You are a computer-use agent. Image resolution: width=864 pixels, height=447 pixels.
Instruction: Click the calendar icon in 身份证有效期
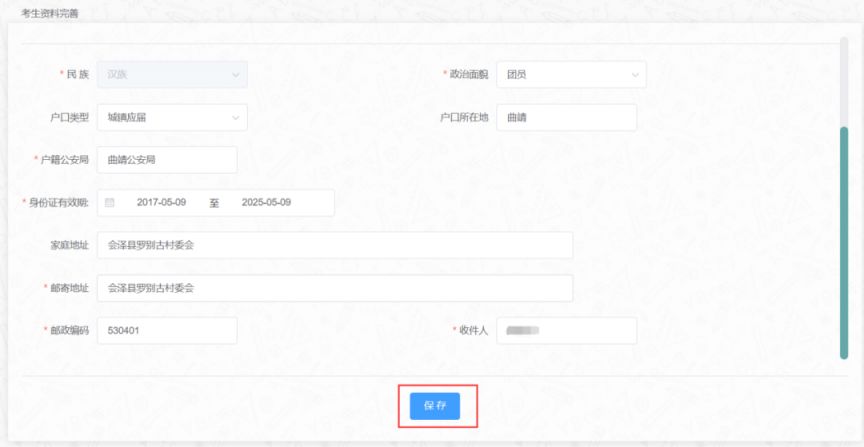point(110,203)
